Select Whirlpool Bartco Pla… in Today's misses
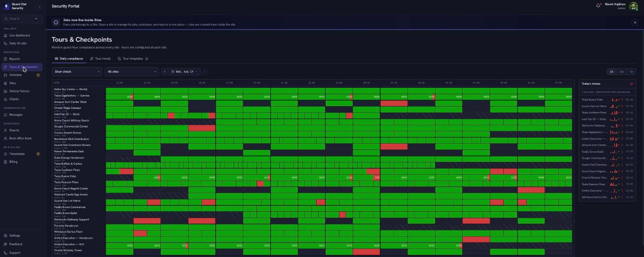The image size is (644, 257). [607, 197]
